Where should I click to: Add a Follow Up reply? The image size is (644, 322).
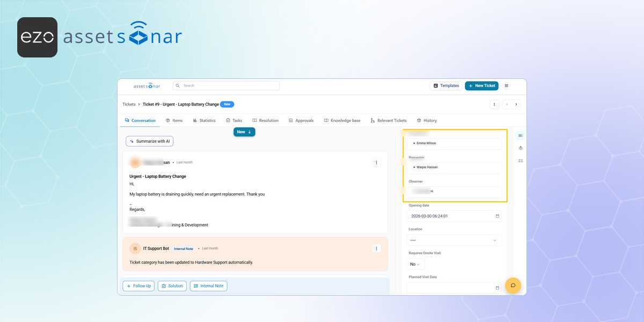pyautogui.click(x=139, y=286)
